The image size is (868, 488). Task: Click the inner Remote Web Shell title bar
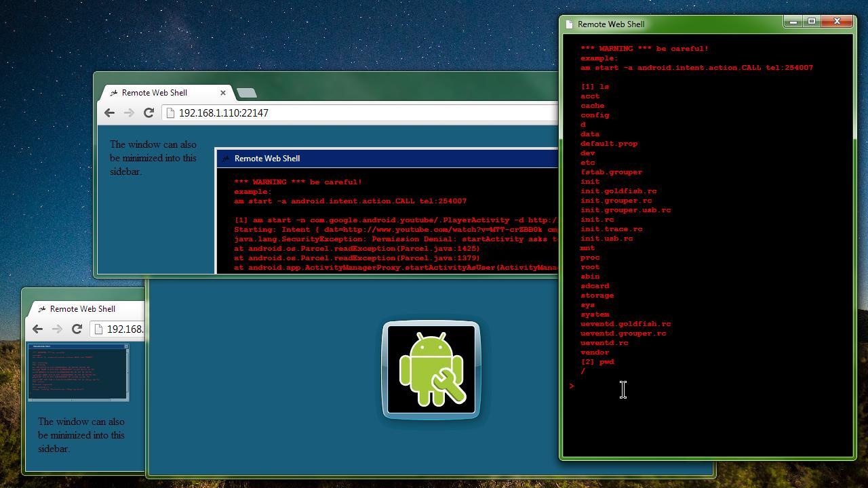click(x=387, y=159)
